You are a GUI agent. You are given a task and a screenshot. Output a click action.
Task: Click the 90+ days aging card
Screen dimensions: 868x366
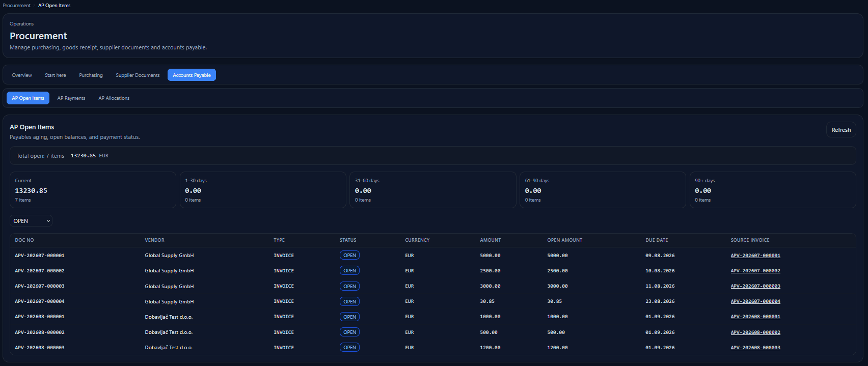pyautogui.click(x=773, y=190)
